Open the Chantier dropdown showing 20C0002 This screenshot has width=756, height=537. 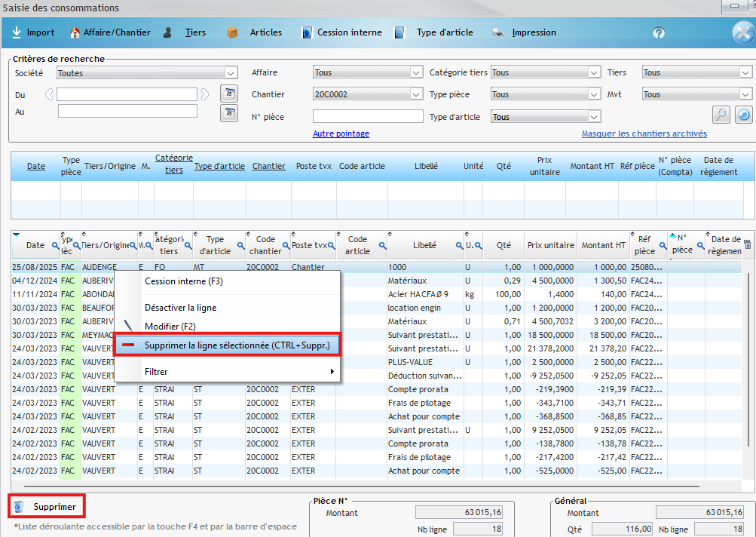pyautogui.click(x=416, y=94)
